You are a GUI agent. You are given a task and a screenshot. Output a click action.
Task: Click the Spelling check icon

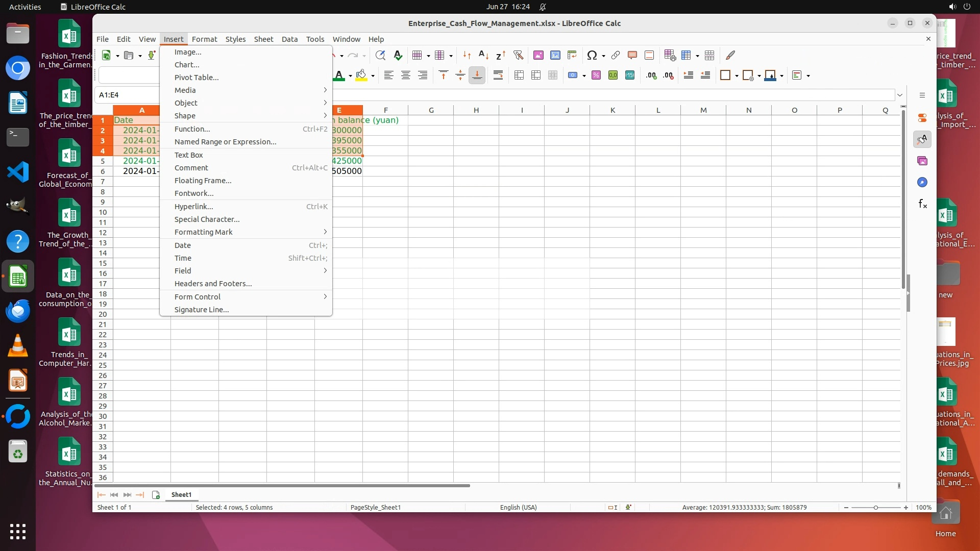pyautogui.click(x=398, y=55)
